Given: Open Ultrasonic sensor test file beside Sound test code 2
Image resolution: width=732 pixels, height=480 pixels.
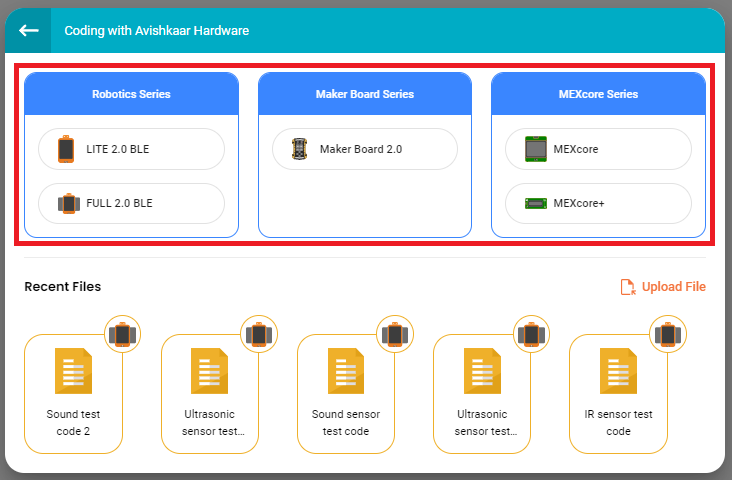Looking at the screenshot, I should click(210, 394).
